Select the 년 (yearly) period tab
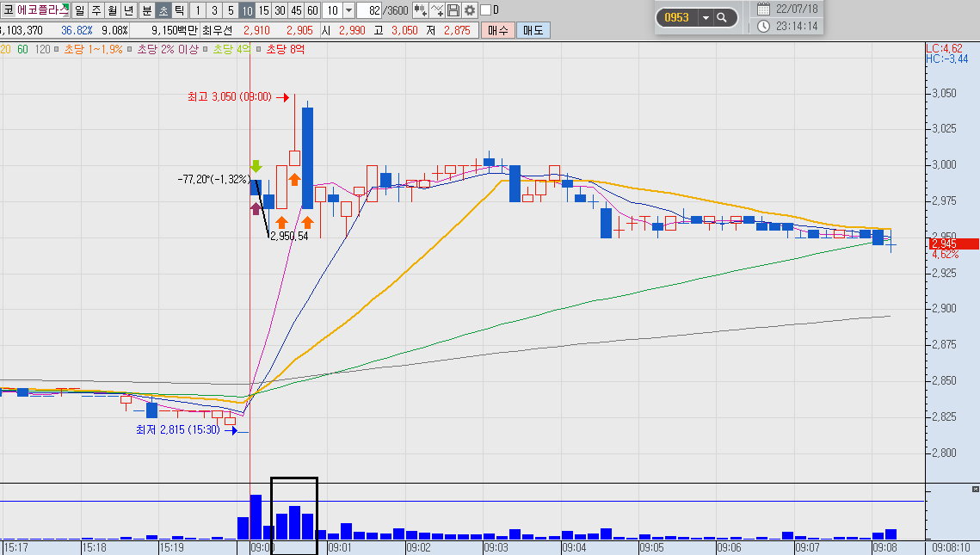 coord(129,10)
